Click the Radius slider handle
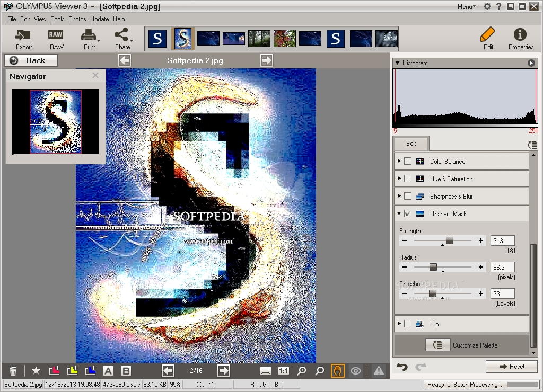 pos(433,267)
